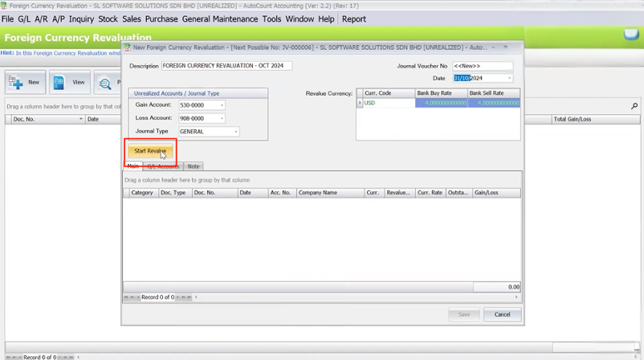Select the USD Bank Buy Rate cell
Viewport: 644px width, 360px height.
(440, 103)
